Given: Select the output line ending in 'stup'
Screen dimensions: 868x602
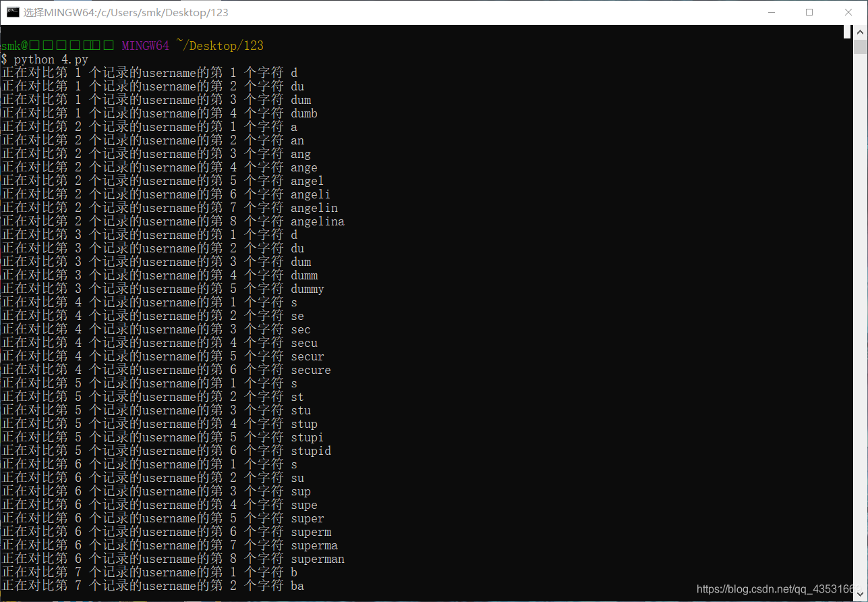Looking at the screenshot, I should coord(159,424).
